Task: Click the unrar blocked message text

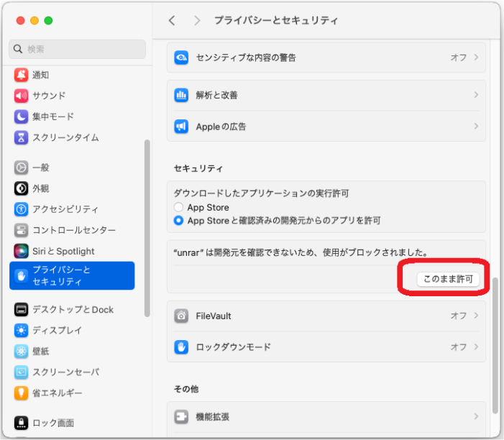Action: 301,252
